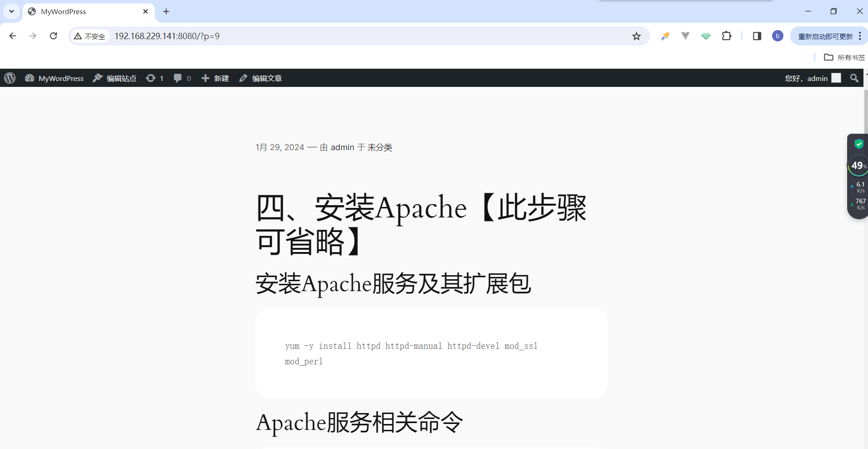Click the admin avatar image
The image size is (868, 449).
[x=836, y=78]
